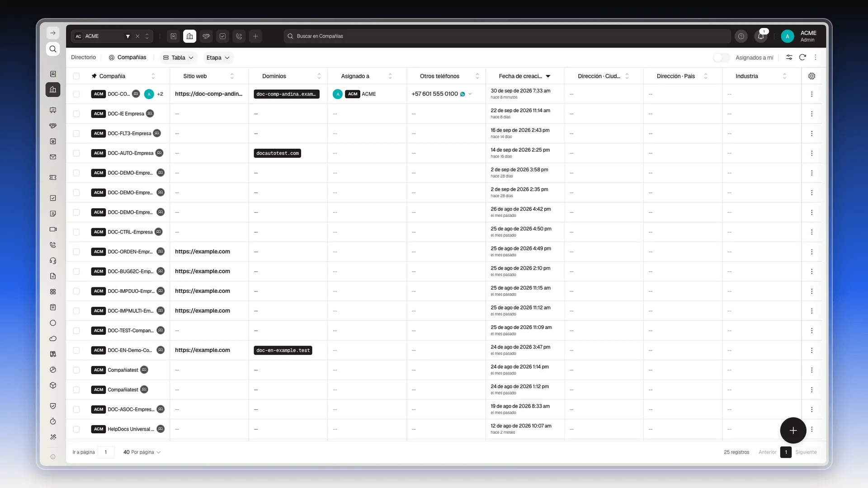Image resolution: width=868 pixels, height=488 pixels.
Task: Refresh the companies table
Action: point(802,57)
